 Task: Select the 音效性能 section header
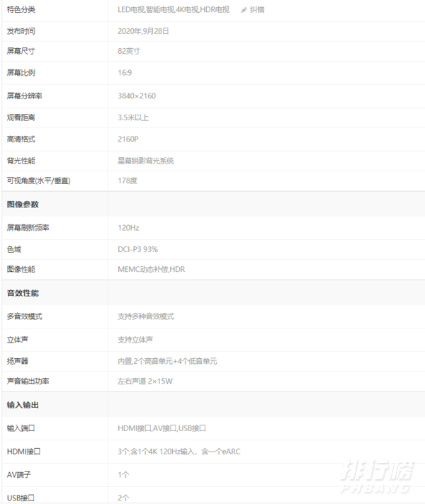click(x=23, y=292)
